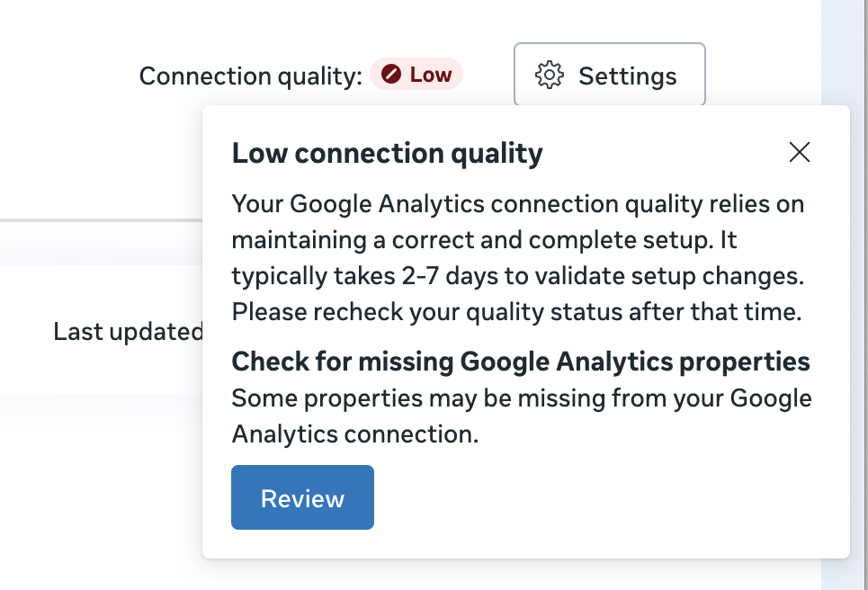Viewport: 868px width, 590px height.
Task: Click the red prohibited icon in Low badge
Action: (390, 74)
